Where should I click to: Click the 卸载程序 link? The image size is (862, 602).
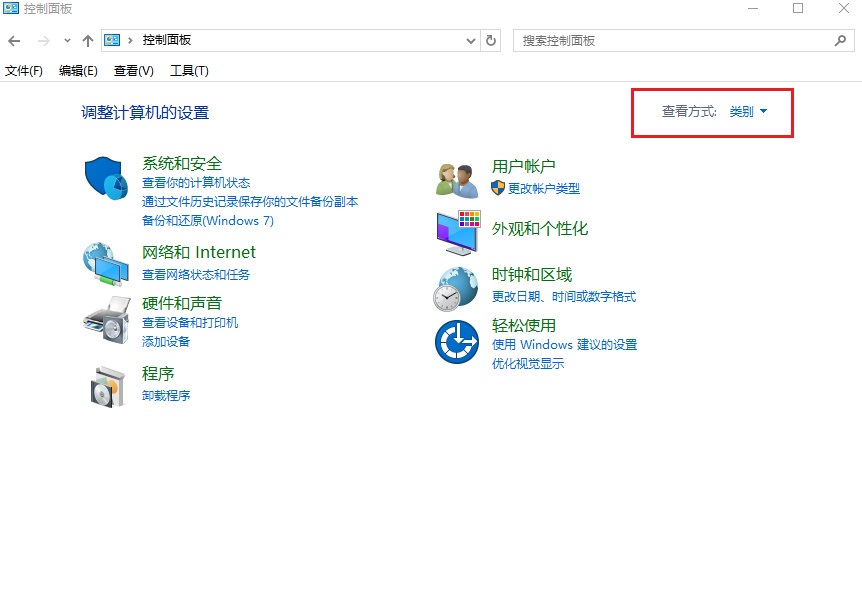pos(166,395)
